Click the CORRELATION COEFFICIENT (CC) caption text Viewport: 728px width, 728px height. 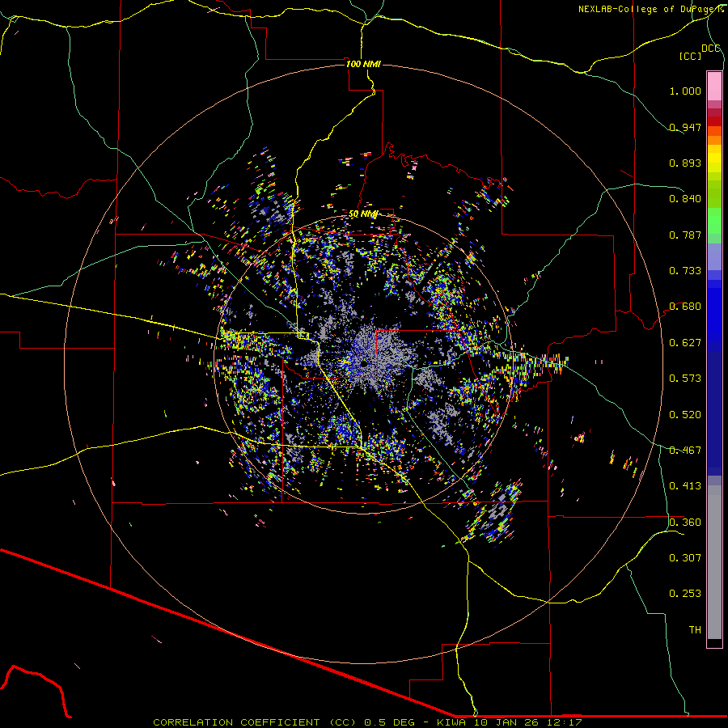[x=255, y=722]
